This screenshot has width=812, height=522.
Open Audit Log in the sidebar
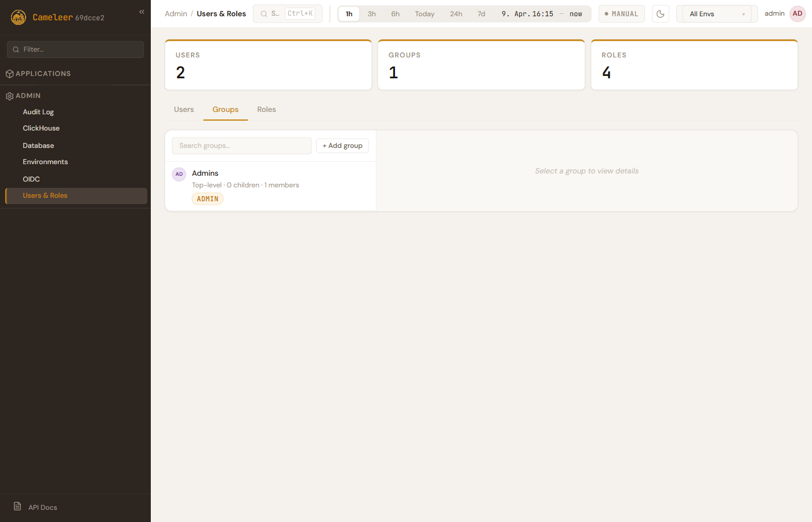point(38,112)
